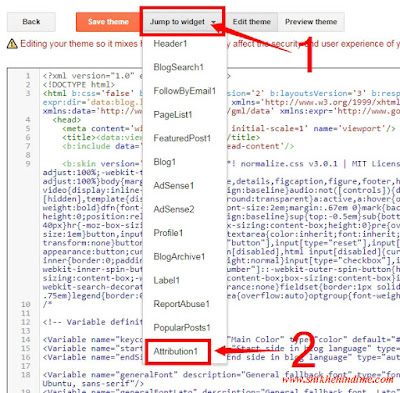Select Profile1 widget entry
400x393 pixels.
pyautogui.click(x=168, y=233)
